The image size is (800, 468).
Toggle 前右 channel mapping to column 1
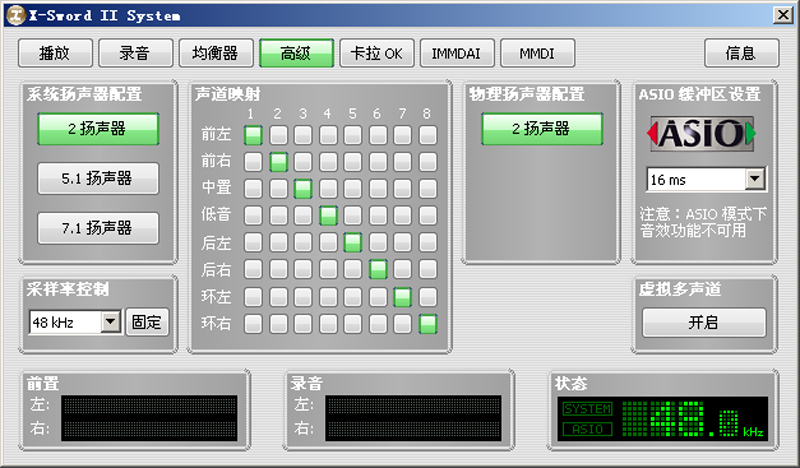coord(253,161)
